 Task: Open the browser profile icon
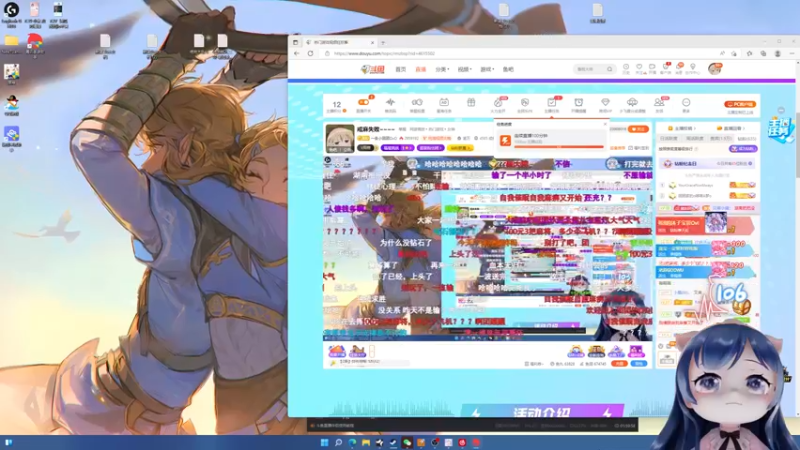(x=778, y=53)
